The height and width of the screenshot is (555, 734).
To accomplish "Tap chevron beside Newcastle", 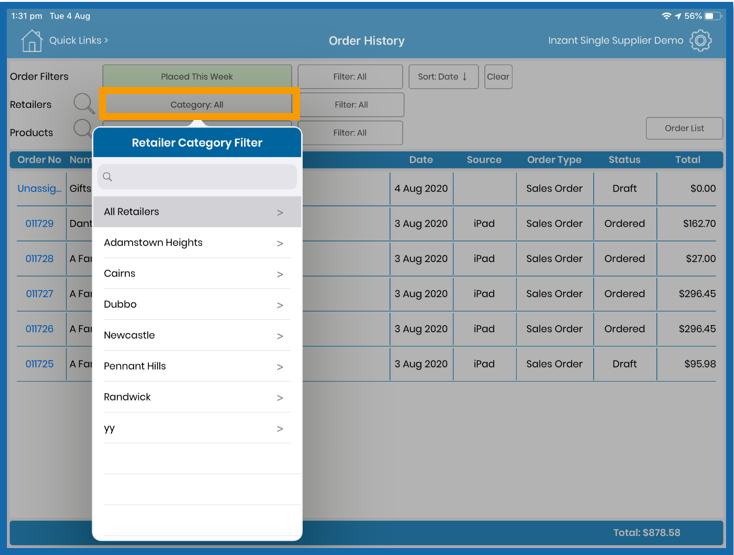I will (280, 336).
